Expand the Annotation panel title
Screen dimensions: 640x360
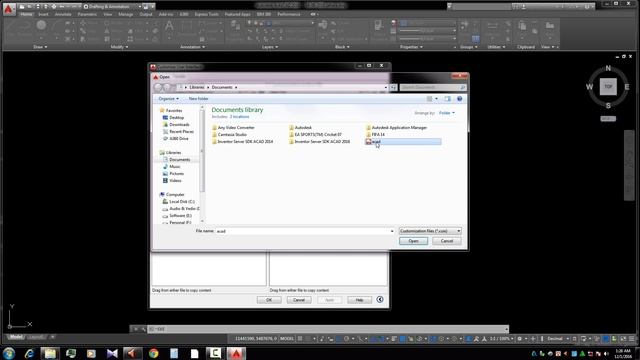(x=192, y=47)
